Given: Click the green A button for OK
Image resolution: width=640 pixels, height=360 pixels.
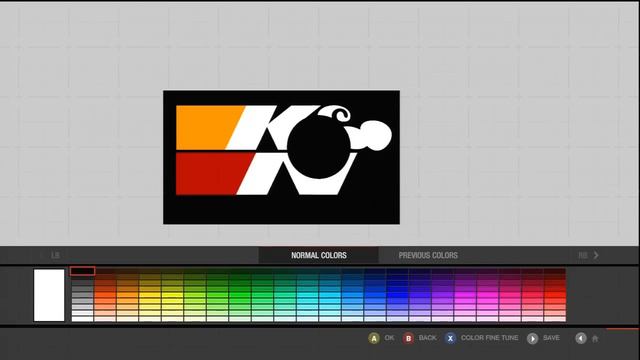Looking at the screenshot, I should [x=374, y=338].
